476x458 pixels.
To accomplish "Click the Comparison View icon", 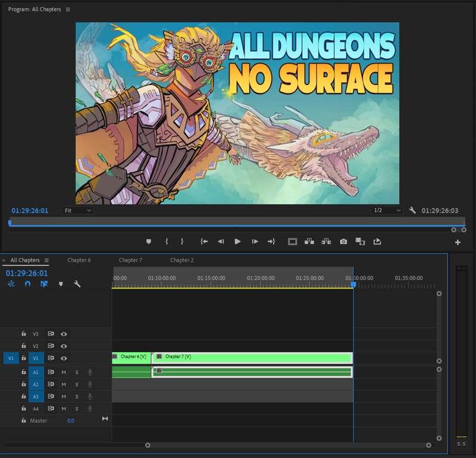I will pyautogui.click(x=361, y=241).
